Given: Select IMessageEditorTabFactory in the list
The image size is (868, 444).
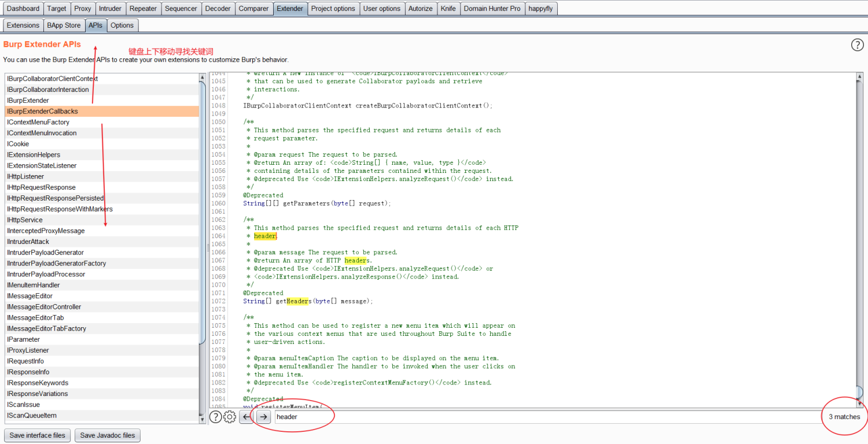Looking at the screenshot, I should [102, 328].
